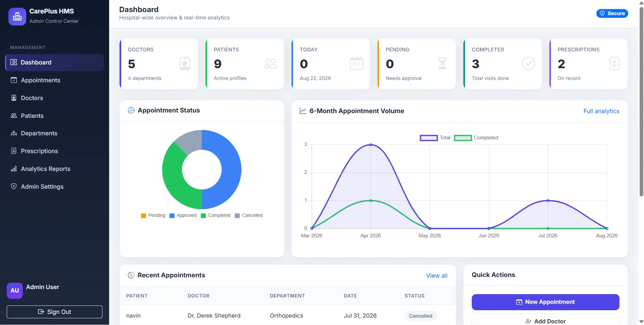This screenshot has width=644, height=325.
Task: Click the Secure badge in header
Action: (612, 13)
